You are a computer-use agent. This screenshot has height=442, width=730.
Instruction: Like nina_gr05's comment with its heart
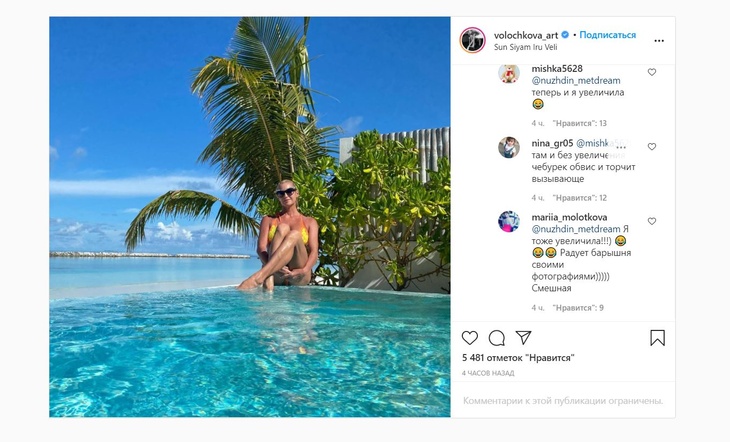[652, 146]
